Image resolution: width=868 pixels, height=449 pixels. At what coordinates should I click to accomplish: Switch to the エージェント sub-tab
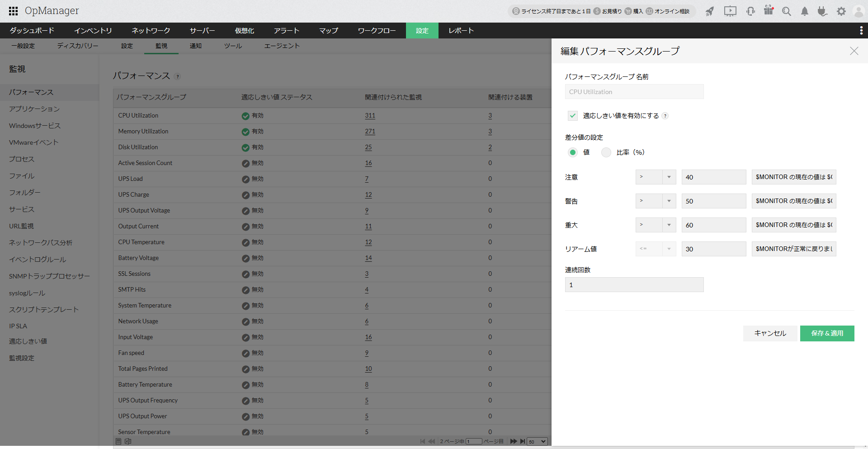[282, 46]
